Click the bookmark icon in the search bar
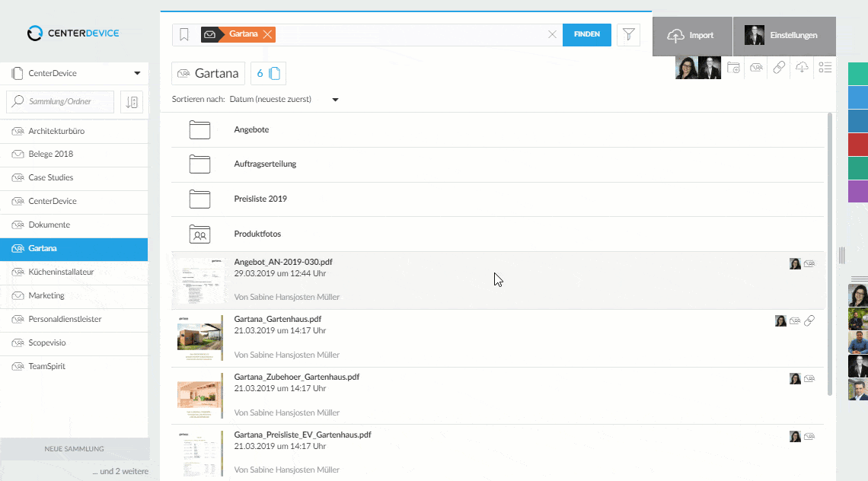 [184, 34]
